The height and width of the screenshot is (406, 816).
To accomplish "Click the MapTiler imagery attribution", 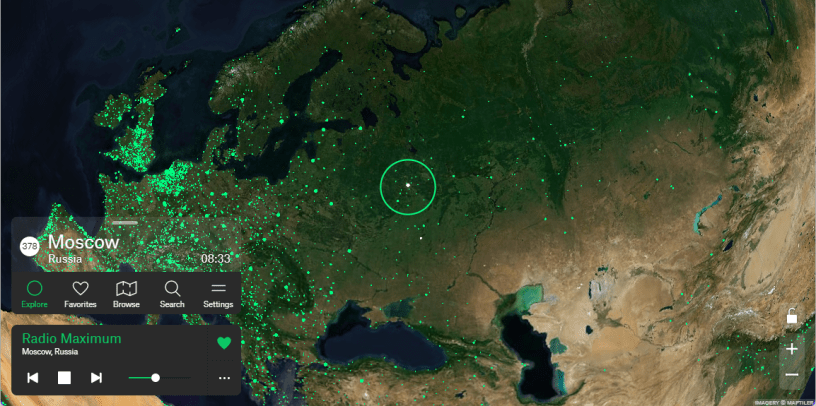I will point(783,401).
